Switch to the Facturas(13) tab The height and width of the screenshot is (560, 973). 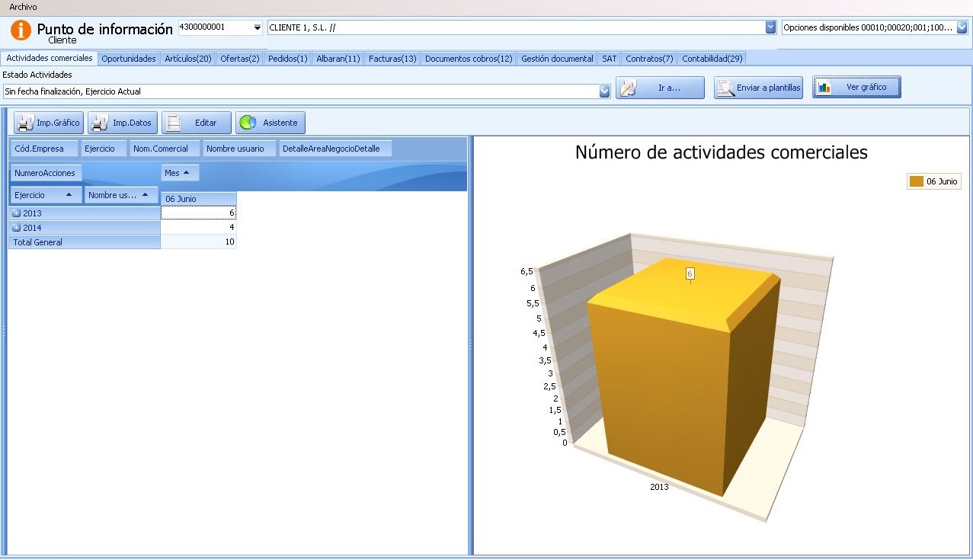click(392, 59)
